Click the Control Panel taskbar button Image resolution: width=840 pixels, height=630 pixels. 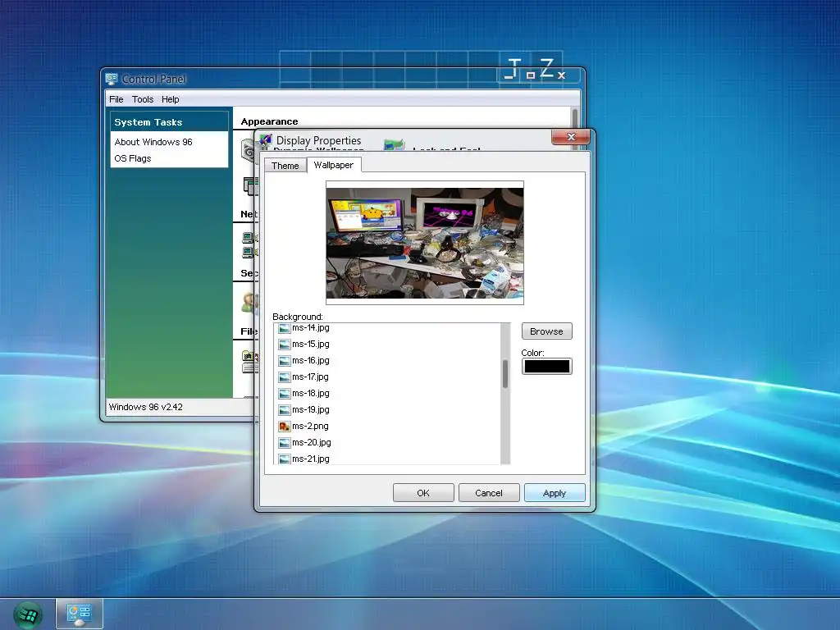pyautogui.click(x=80, y=614)
